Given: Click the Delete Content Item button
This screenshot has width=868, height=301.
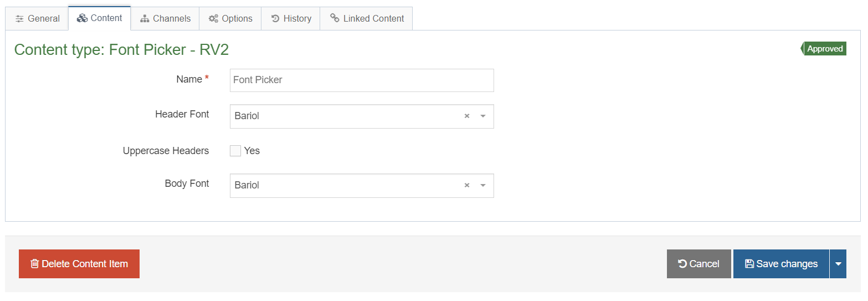Looking at the screenshot, I should [x=79, y=264].
